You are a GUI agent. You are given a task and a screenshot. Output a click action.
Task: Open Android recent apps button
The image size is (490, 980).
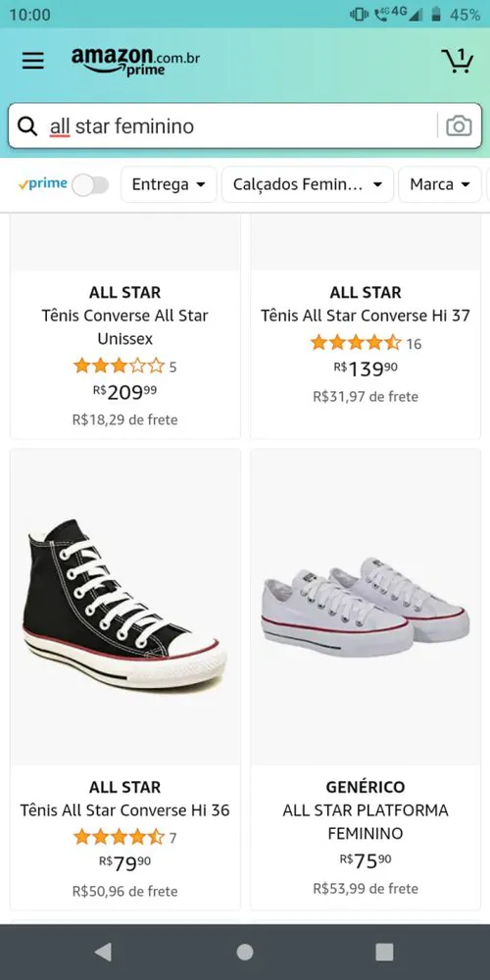[384, 952]
